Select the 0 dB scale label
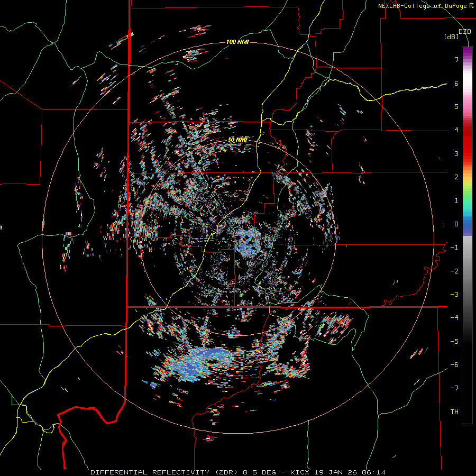The image size is (476, 476). click(456, 224)
